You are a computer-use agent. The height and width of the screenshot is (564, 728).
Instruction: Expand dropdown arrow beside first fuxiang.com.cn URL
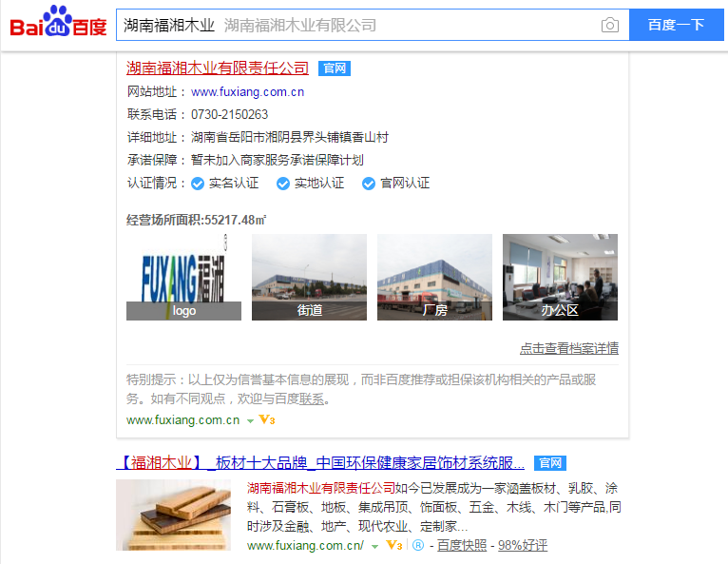click(x=250, y=421)
